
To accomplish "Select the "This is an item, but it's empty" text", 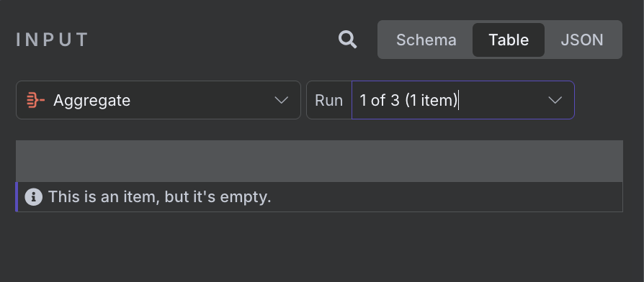I will tap(160, 197).
